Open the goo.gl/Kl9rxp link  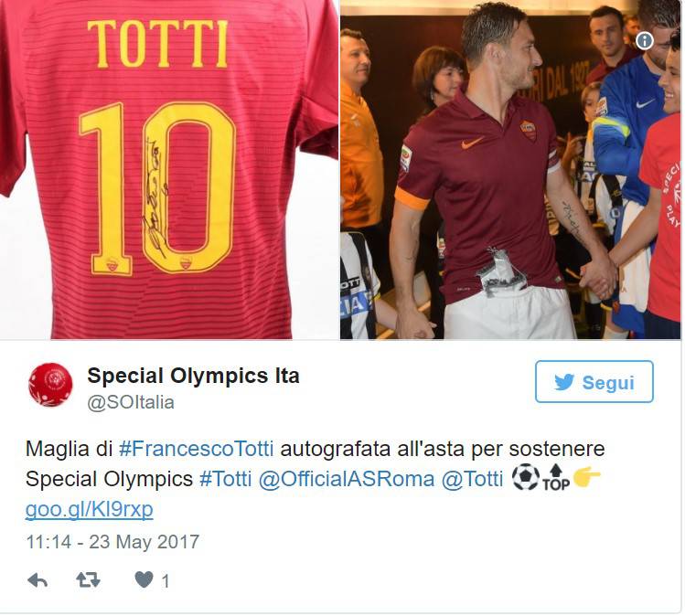click(x=89, y=509)
